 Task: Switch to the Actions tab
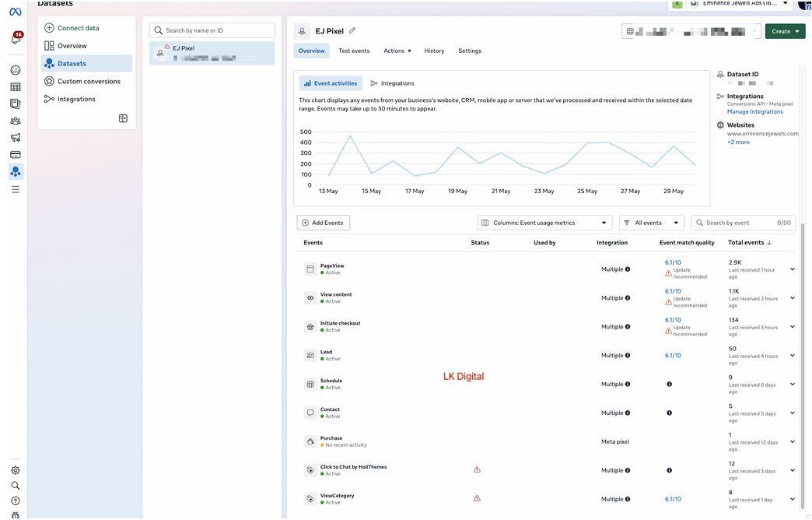coord(397,51)
